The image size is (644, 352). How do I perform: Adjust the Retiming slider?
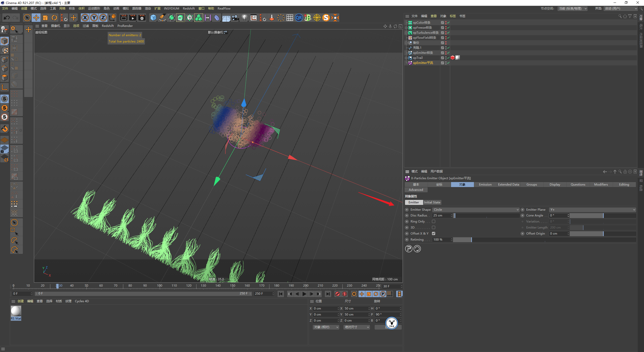tap(471, 240)
